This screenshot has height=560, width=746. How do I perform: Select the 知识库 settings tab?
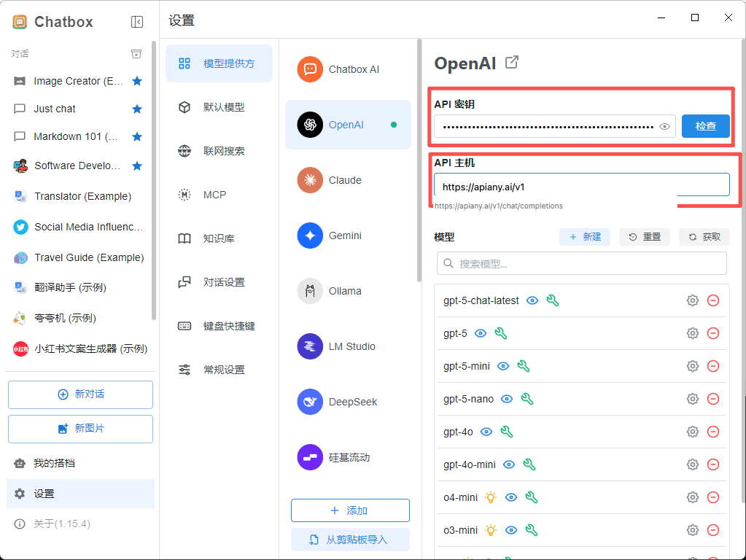point(219,238)
